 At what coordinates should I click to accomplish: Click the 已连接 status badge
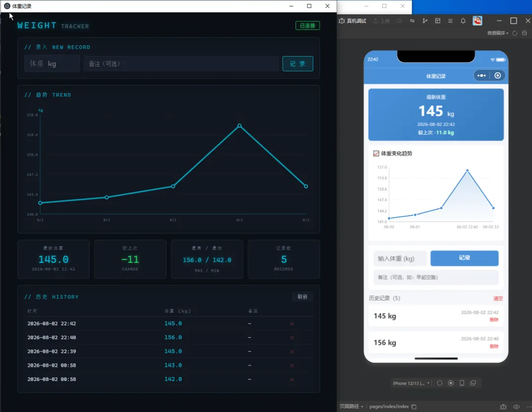(x=307, y=26)
